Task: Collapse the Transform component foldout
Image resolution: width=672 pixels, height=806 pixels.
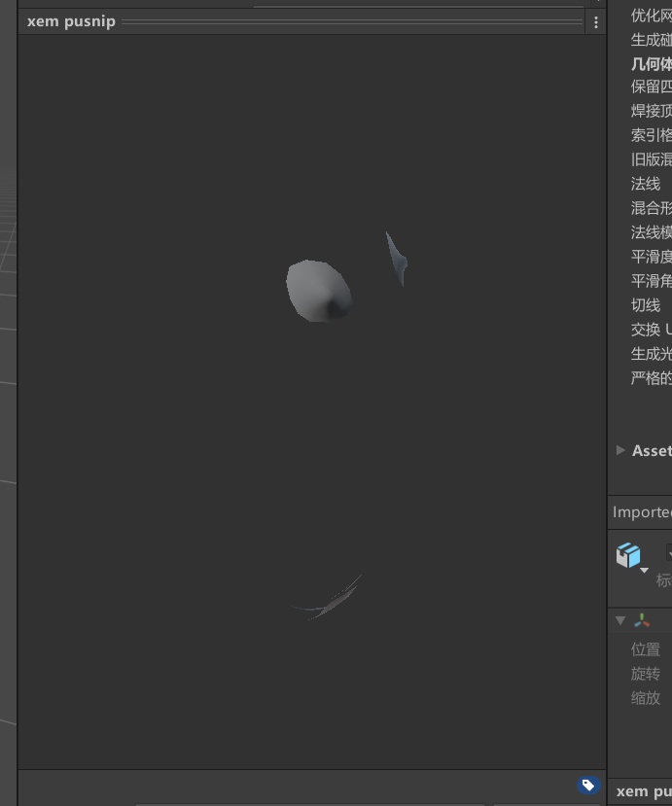Action: 620,620
